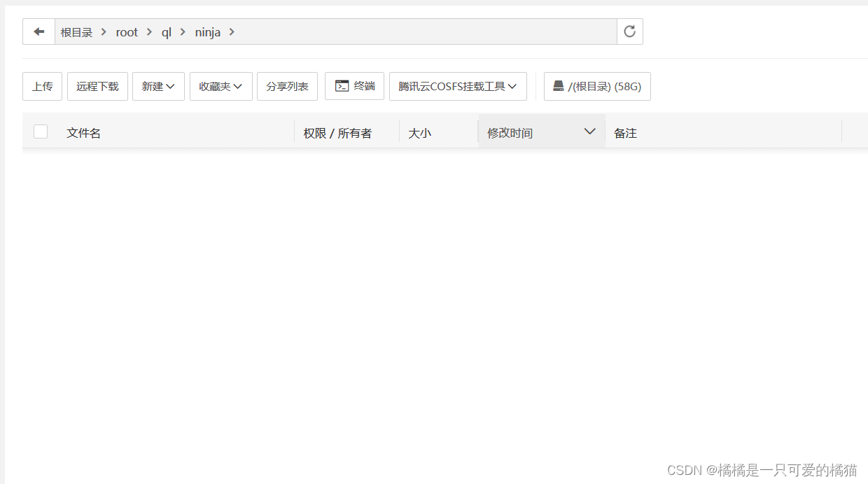Navigate to ql folder in breadcrumb

[167, 32]
